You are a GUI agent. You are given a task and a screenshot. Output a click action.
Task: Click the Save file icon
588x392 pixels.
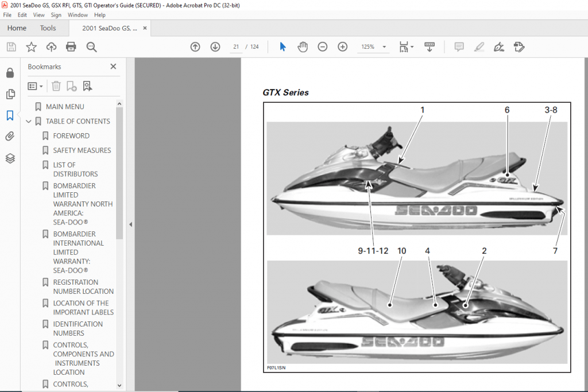[11, 47]
